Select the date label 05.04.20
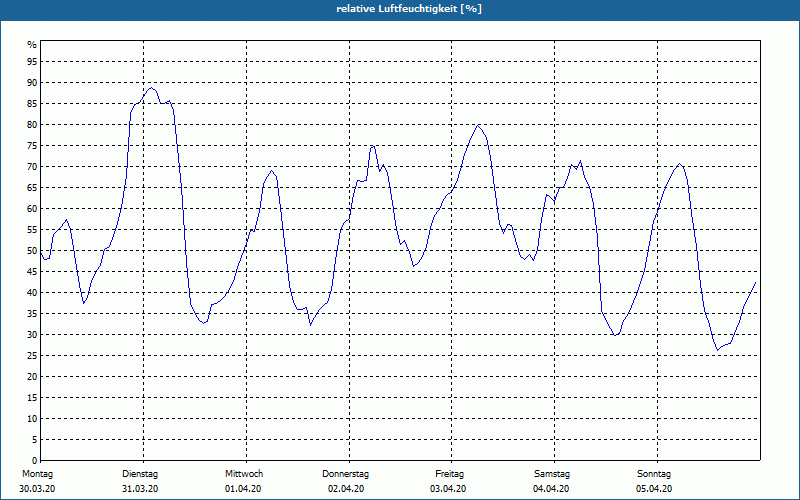This screenshot has height=500, width=800. (654, 489)
